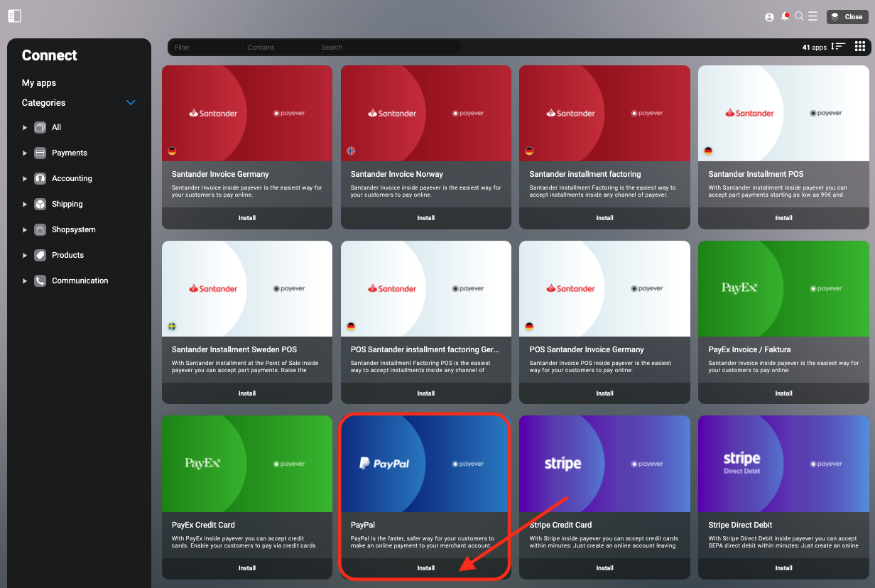Click the Swedish flag on Santander Installment Sweden POS
875x588 pixels.
[172, 326]
